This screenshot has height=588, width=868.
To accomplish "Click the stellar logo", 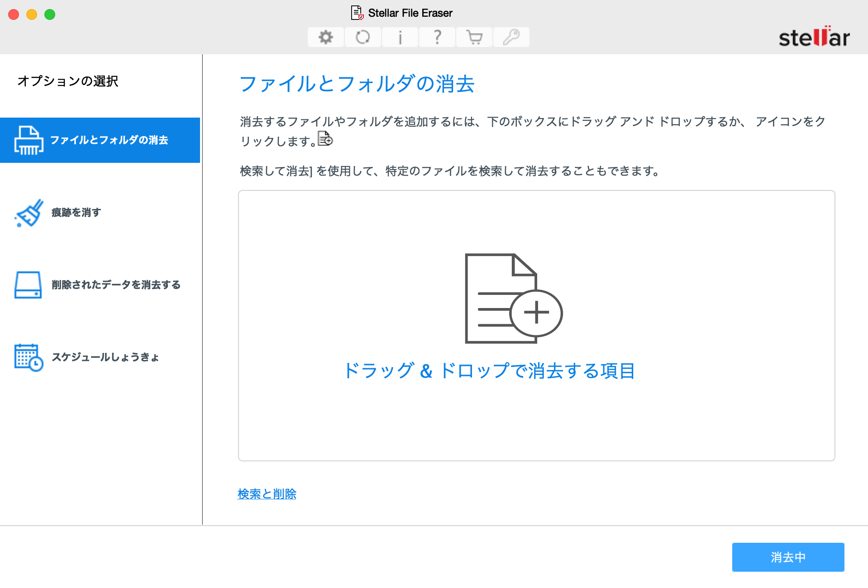I will 814,37.
